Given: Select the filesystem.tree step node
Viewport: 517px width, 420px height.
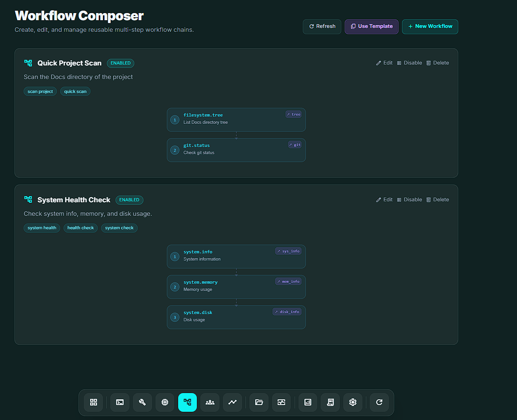Looking at the screenshot, I should tap(236, 119).
